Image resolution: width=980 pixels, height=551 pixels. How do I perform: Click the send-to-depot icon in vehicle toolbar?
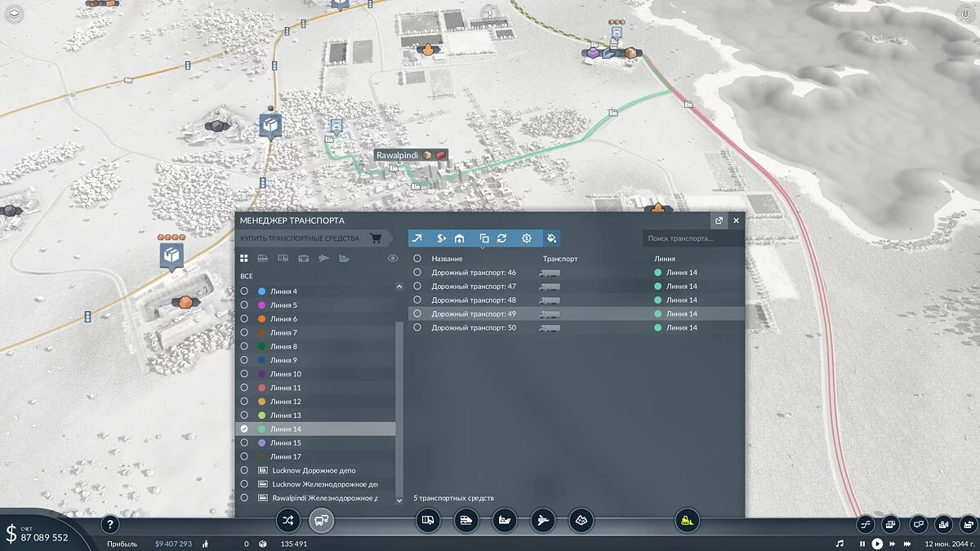(460, 238)
